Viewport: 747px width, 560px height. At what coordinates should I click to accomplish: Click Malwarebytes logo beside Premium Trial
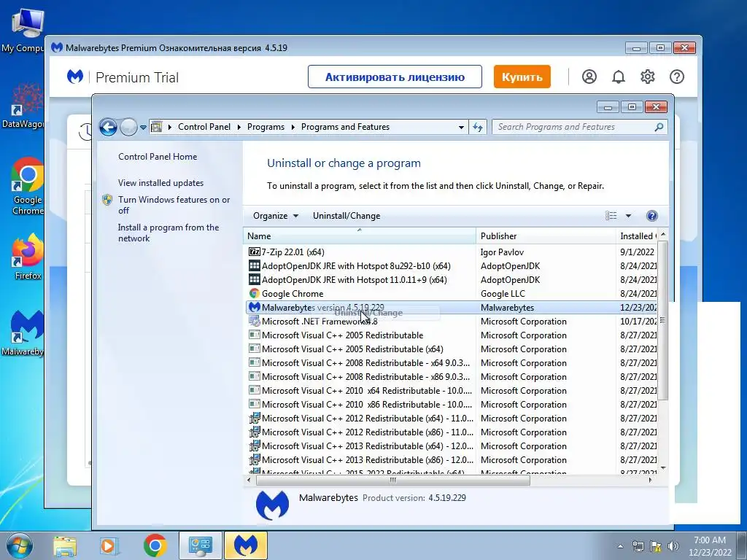point(75,77)
